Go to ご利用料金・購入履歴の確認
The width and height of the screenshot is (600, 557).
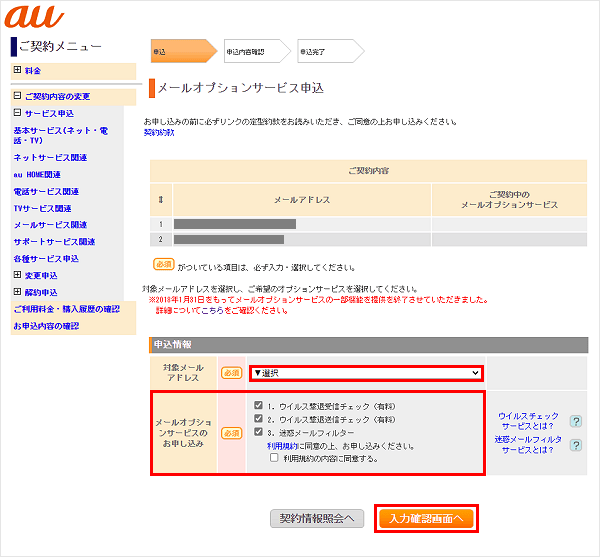pyautogui.click(x=66, y=309)
